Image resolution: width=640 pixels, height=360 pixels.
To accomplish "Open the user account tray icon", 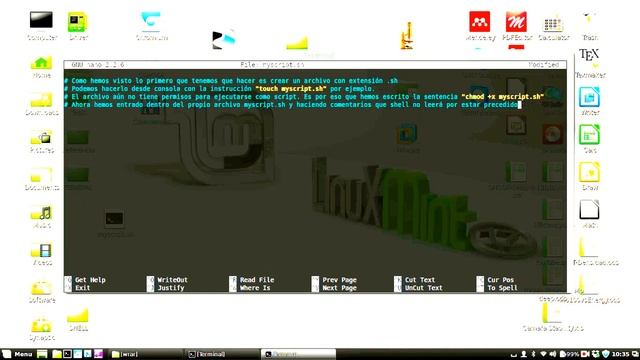I will pyautogui.click(x=524, y=354).
